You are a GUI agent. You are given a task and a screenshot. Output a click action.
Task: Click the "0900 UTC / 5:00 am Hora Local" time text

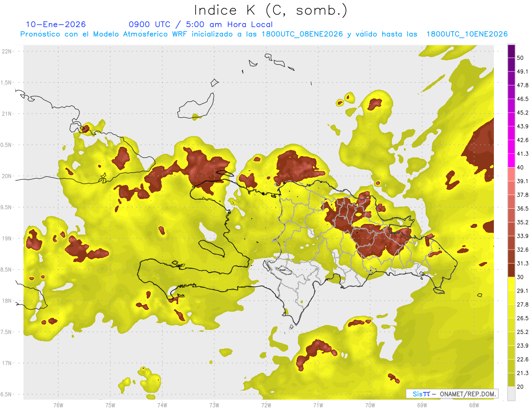(200, 24)
